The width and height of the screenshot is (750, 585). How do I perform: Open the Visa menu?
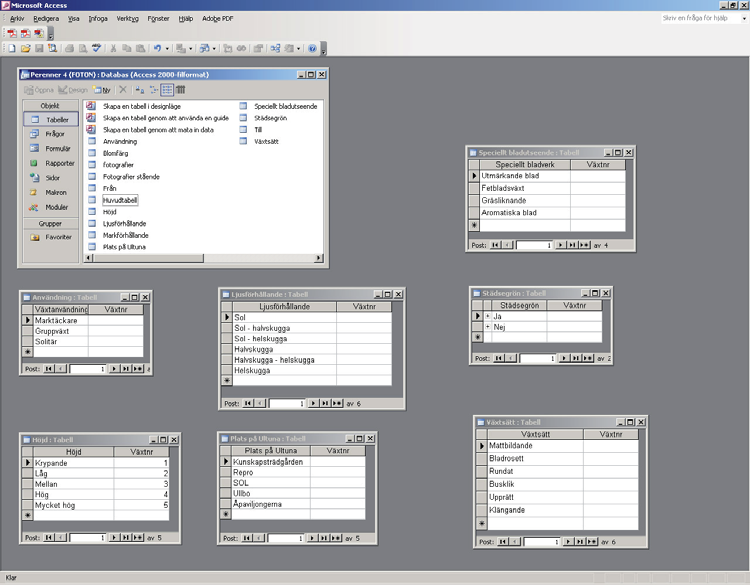click(x=73, y=18)
